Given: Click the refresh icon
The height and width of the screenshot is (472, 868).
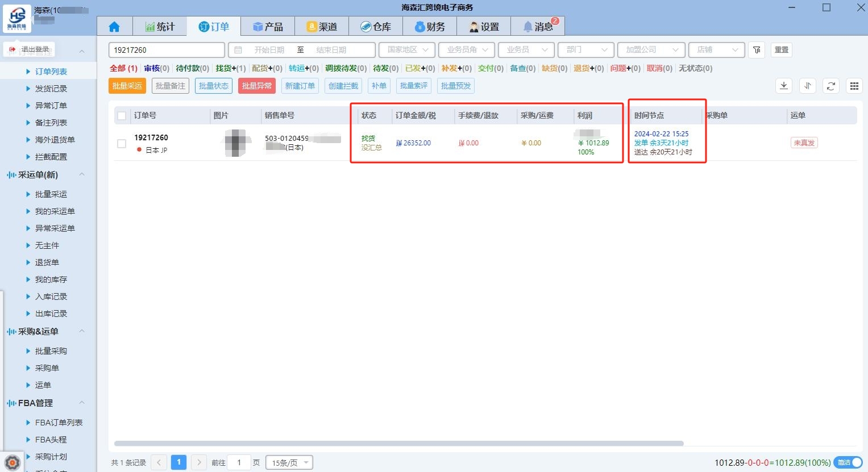Looking at the screenshot, I should tap(831, 86).
